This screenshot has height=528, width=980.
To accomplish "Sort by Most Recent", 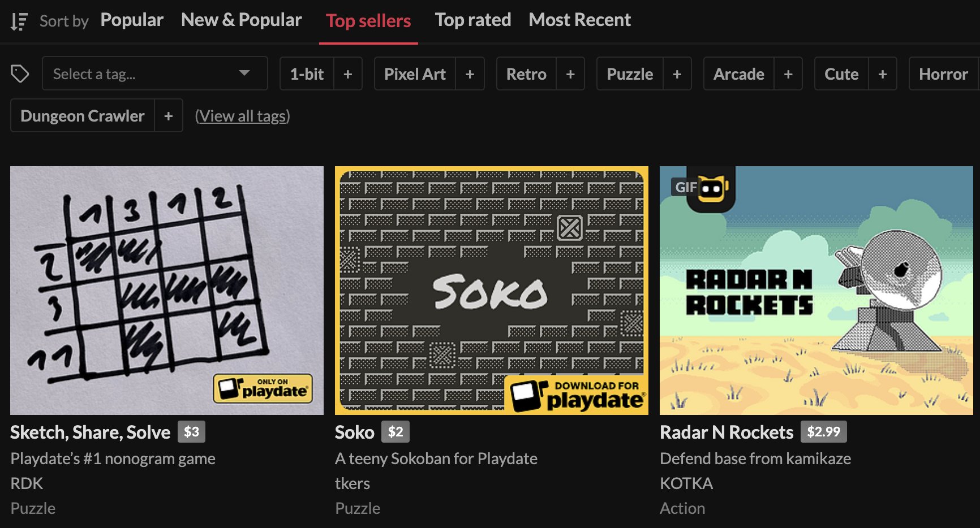I will (x=579, y=20).
